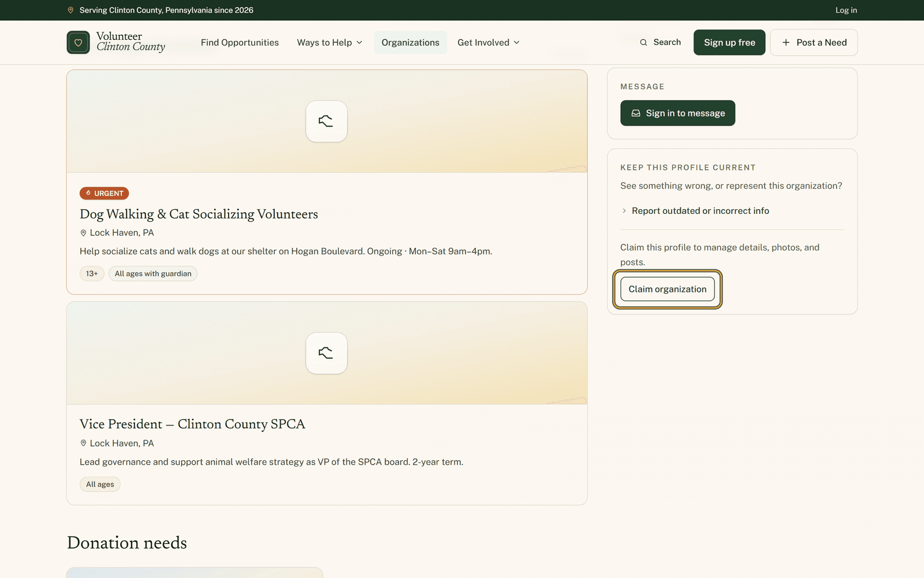Viewport: 924px width, 578px height.
Task: Open the Get Involved menu
Action: tap(489, 43)
